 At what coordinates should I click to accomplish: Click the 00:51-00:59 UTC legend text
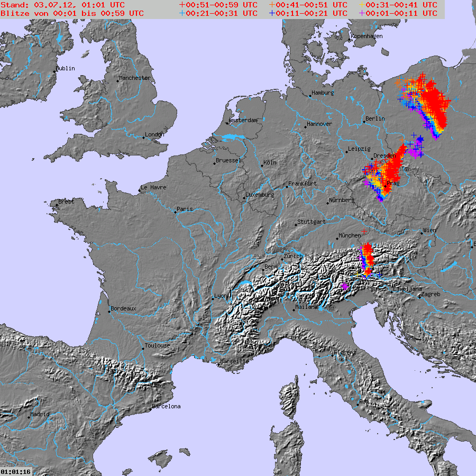pyautogui.click(x=221, y=5)
